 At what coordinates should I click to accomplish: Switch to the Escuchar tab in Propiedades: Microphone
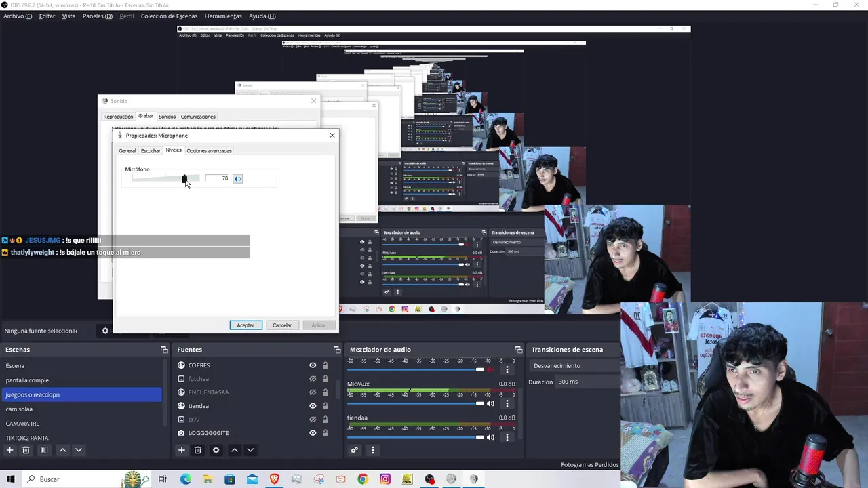pos(151,151)
